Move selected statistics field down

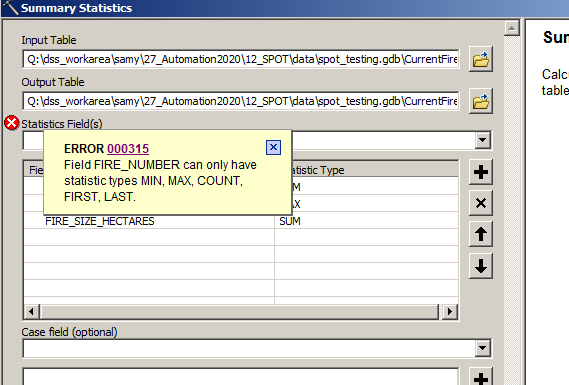click(480, 266)
